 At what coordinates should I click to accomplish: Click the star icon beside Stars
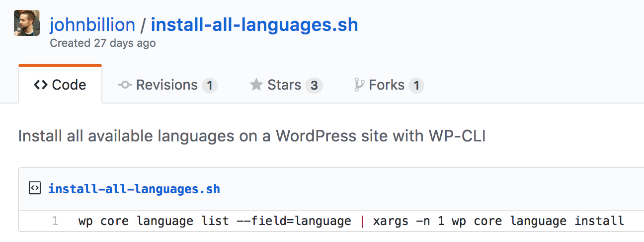click(x=256, y=85)
